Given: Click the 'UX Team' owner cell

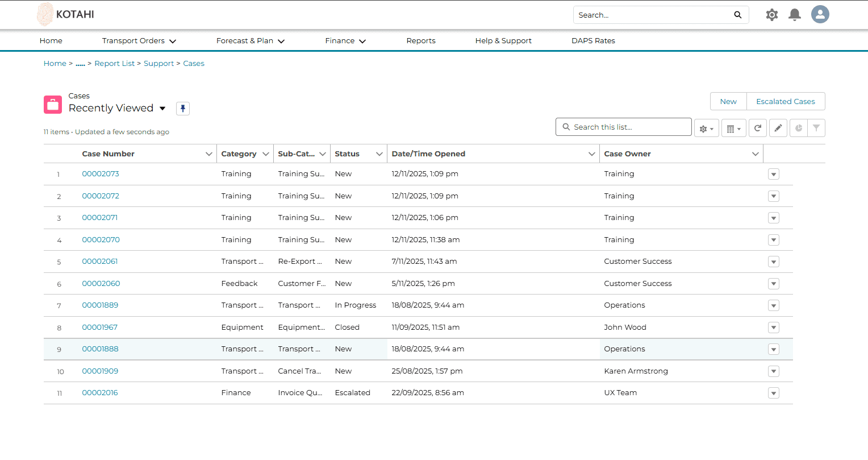Looking at the screenshot, I should click(620, 393).
